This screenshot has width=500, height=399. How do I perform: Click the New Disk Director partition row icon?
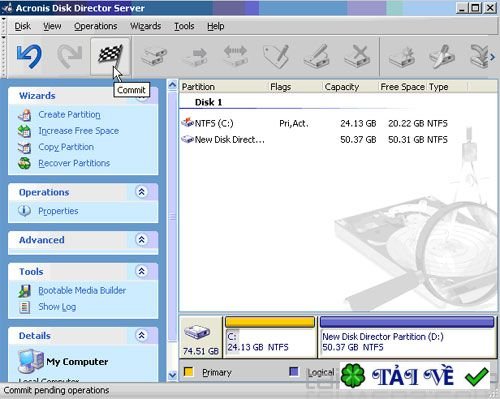click(187, 139)
